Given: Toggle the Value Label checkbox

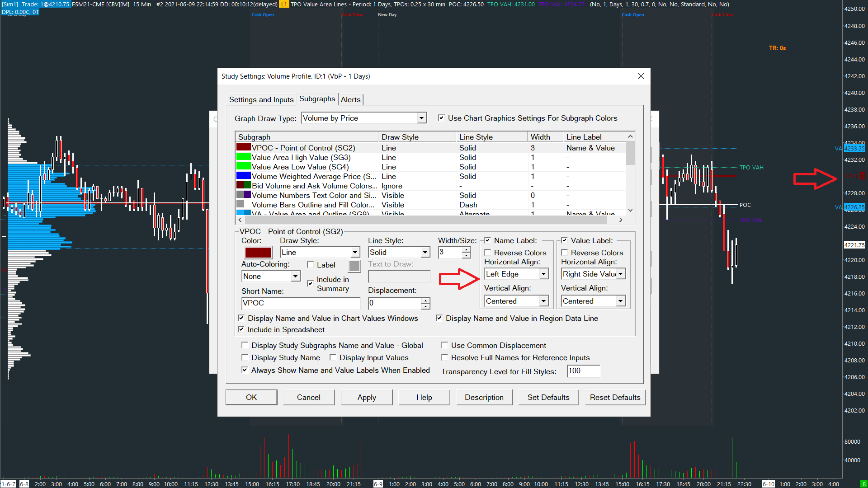Looking at the screenshot, I should tap(565, 240).
